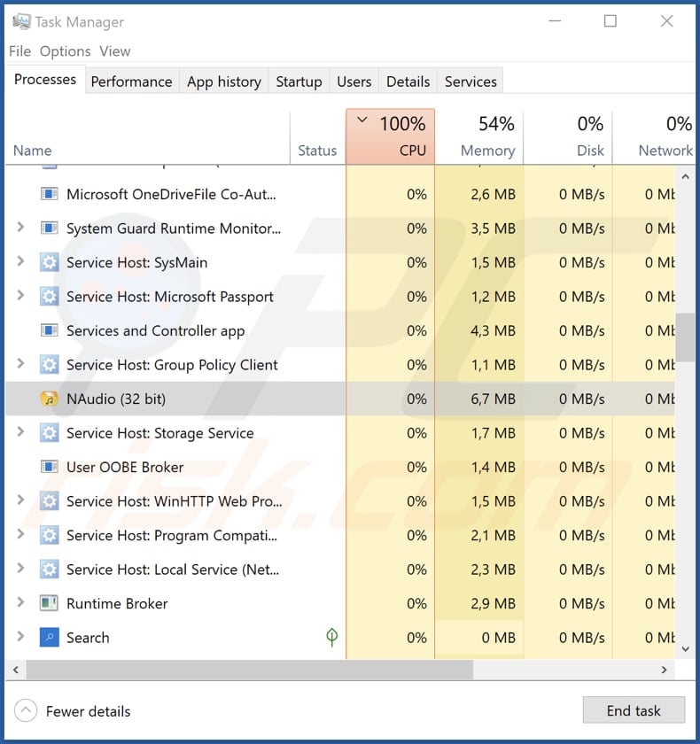Screen dimensions: 700x744
Task: Select the User OOBE Broker row name
Action: coord(125,468)
